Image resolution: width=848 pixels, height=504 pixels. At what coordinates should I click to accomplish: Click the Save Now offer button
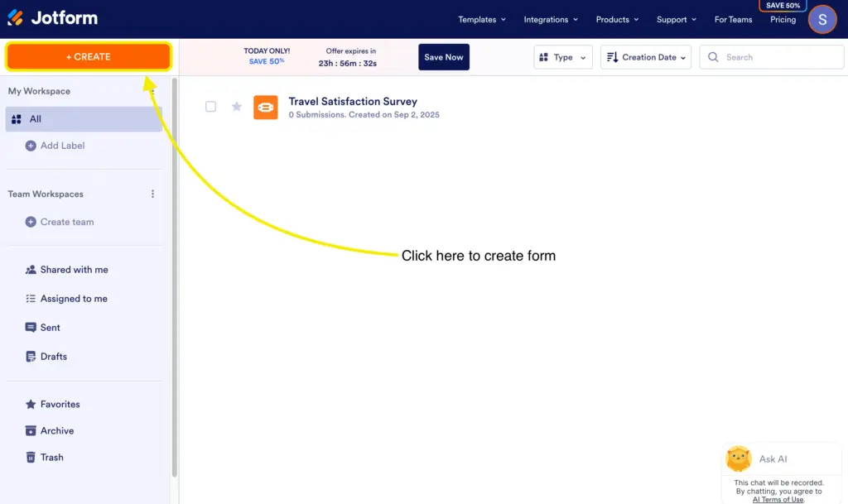tap(443, 57)
